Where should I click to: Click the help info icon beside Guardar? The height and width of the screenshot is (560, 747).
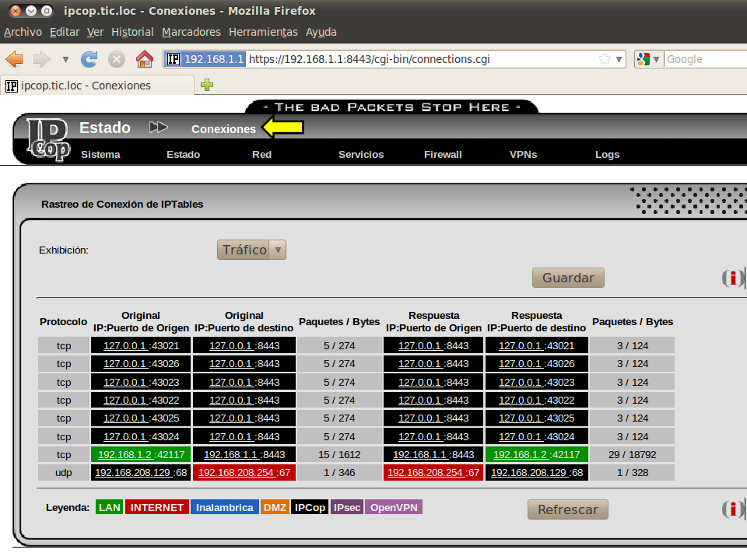point(731,278)
